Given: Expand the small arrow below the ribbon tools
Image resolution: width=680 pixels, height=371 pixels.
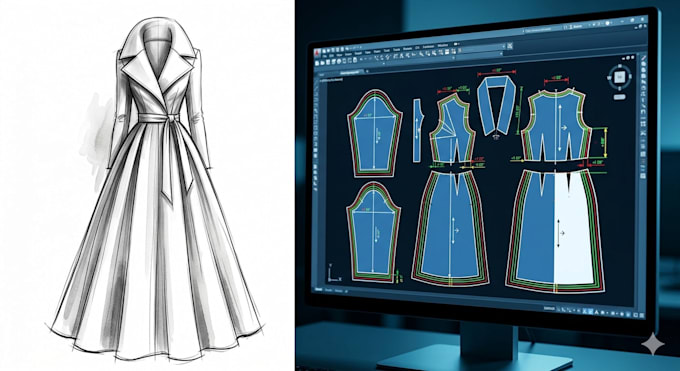Looking at the screenshot, I should [384, 63].
